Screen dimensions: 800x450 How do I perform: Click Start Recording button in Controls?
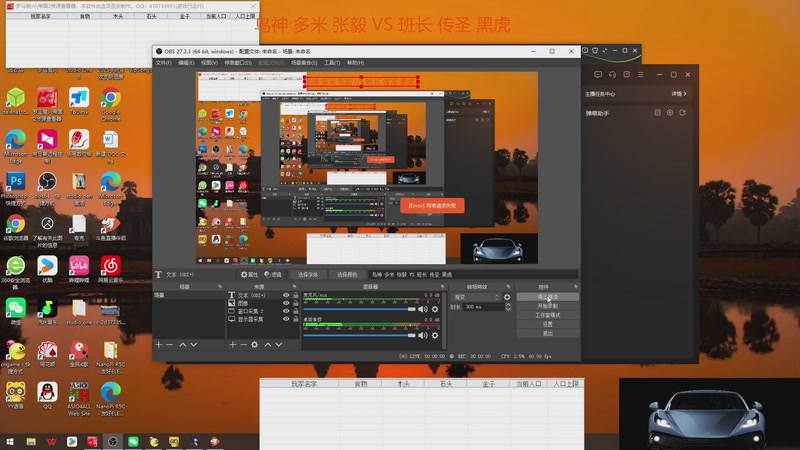547,306
